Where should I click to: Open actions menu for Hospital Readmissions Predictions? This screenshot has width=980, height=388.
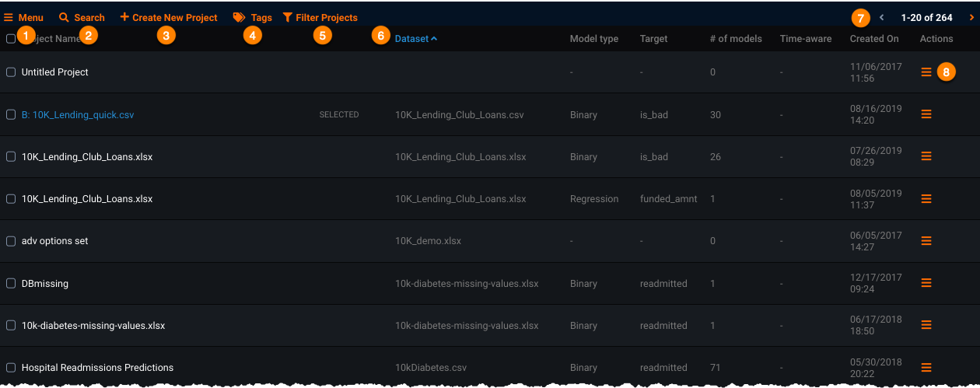pos(926,368)
